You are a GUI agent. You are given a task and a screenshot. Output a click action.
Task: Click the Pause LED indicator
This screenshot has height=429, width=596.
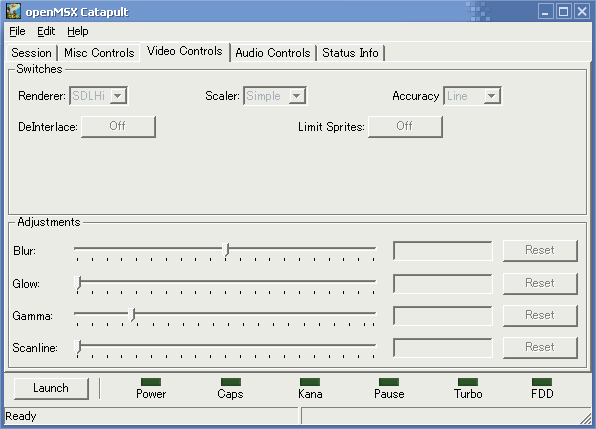click(389, 382)
